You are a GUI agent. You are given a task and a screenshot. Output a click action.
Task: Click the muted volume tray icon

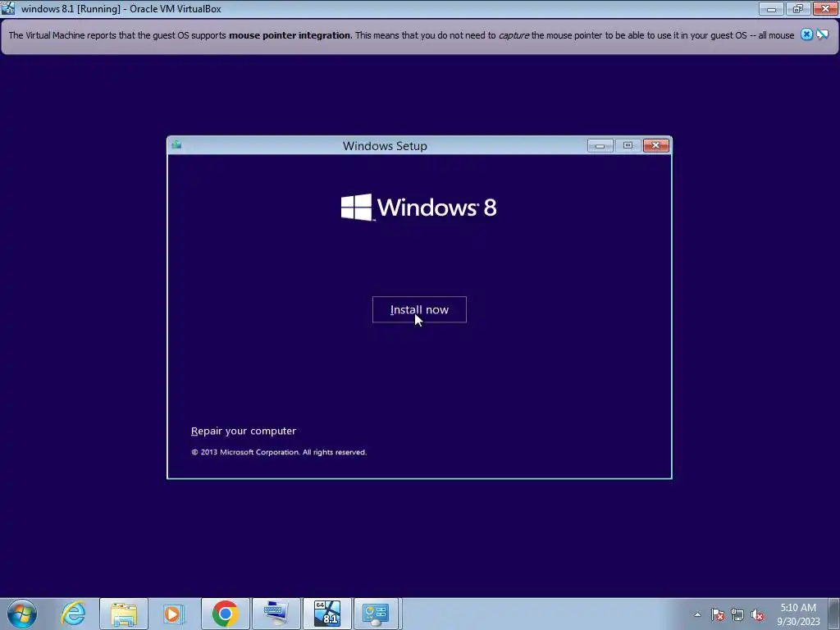(x=757, y=614)
